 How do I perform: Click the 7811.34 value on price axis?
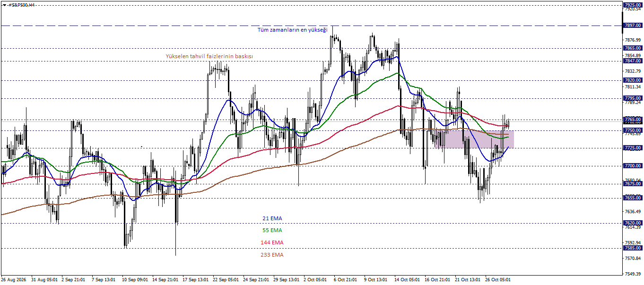632,87
